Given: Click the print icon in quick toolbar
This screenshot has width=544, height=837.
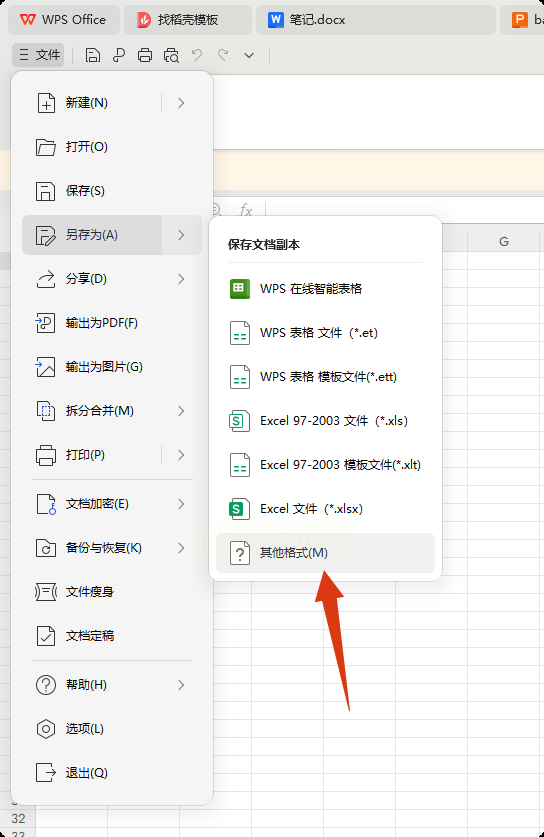Looking at the screenshot, I should coord(145,55).
